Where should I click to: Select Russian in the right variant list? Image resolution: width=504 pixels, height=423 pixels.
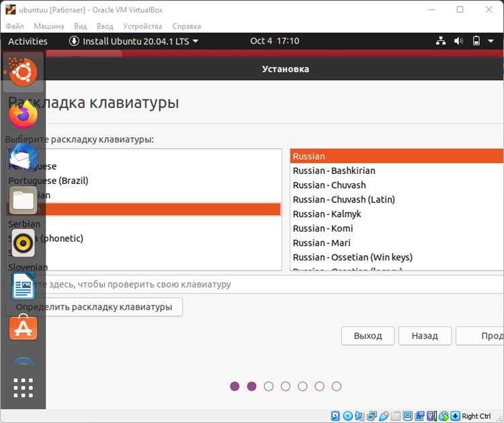pyautogui.click(x=397, y=156)
